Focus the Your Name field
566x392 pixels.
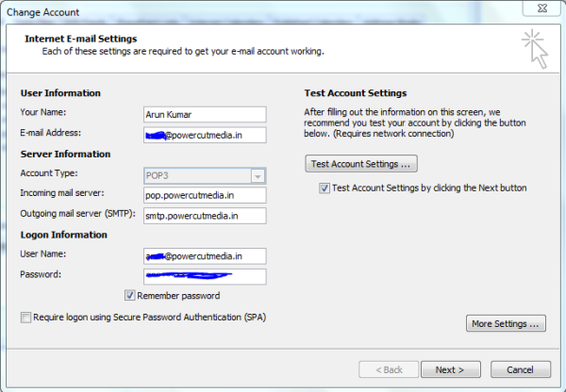tap(204, 115)
